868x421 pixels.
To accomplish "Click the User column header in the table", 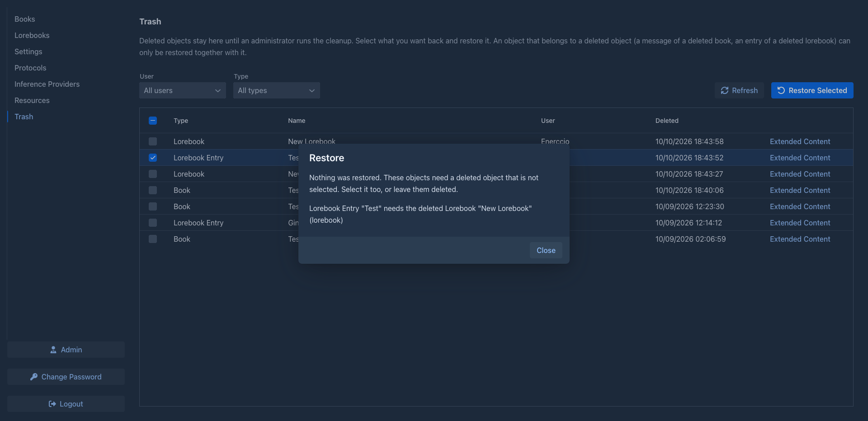I will click(x=548, y=121).
